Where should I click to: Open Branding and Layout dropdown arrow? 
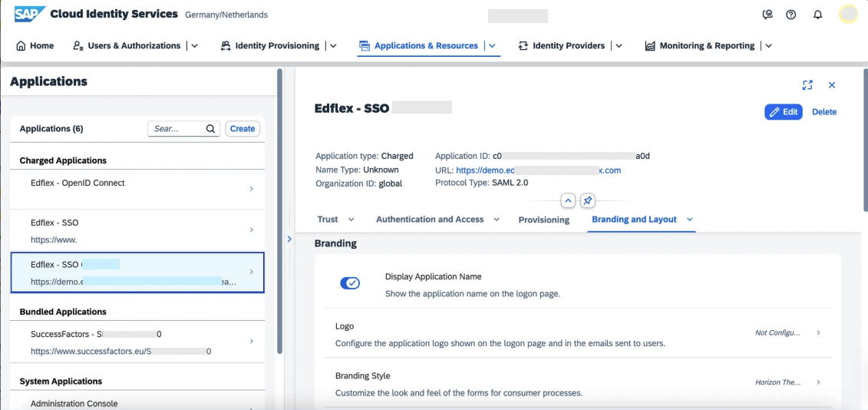point(690,220)
